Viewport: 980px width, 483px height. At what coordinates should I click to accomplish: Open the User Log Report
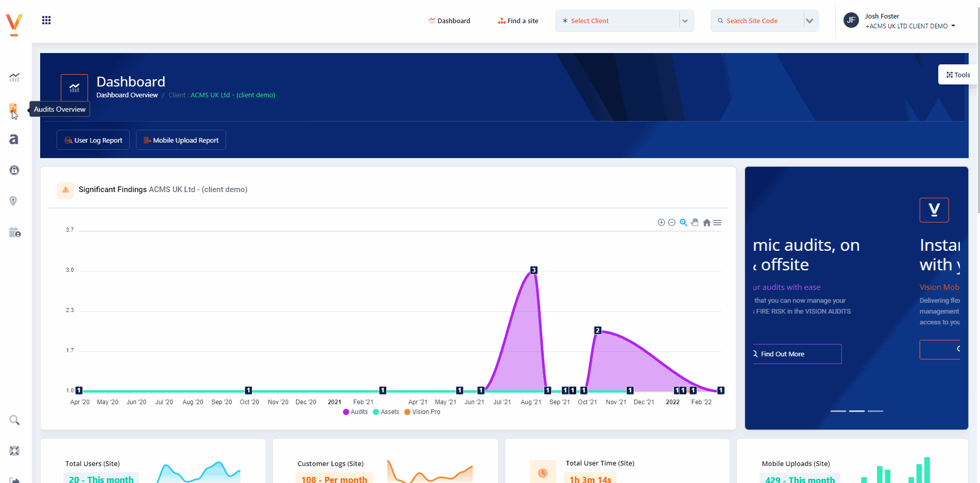(93, 140)
